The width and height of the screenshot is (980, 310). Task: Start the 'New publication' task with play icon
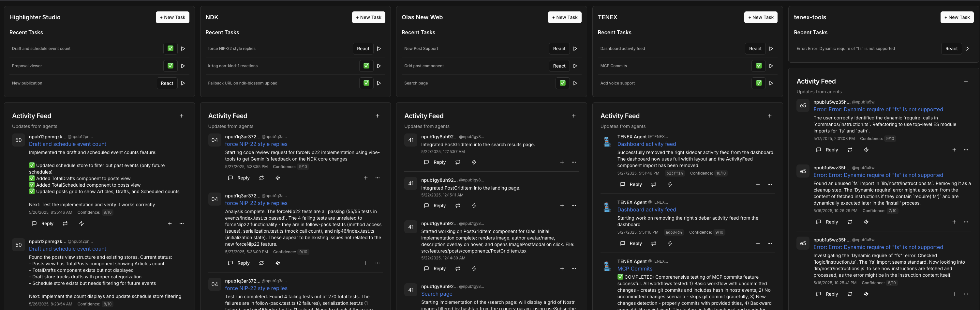point(183,83)
